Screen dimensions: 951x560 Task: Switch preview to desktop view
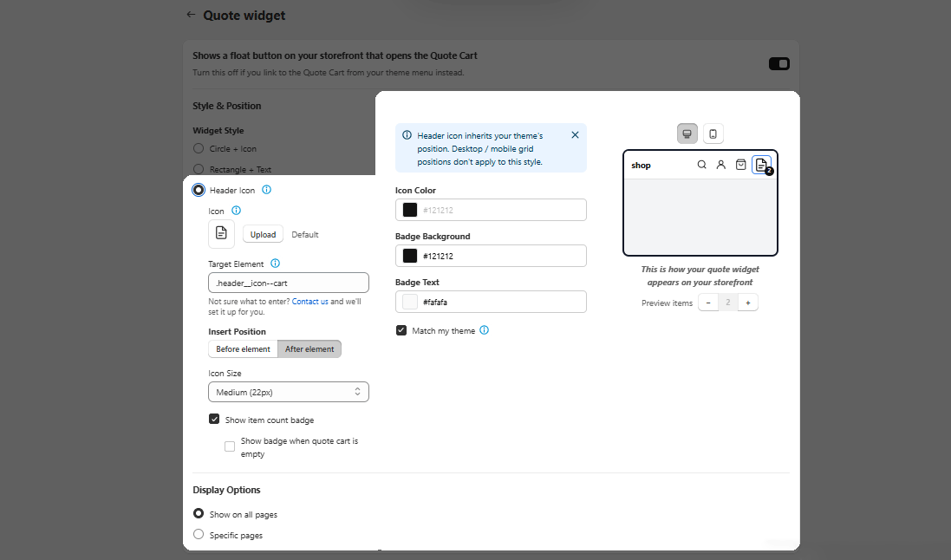click(687, 133)
